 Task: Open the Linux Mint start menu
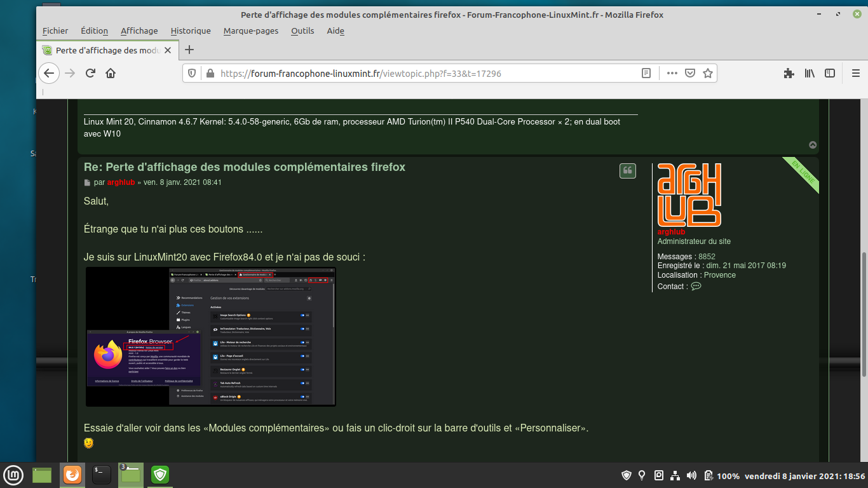coord(13,475)
